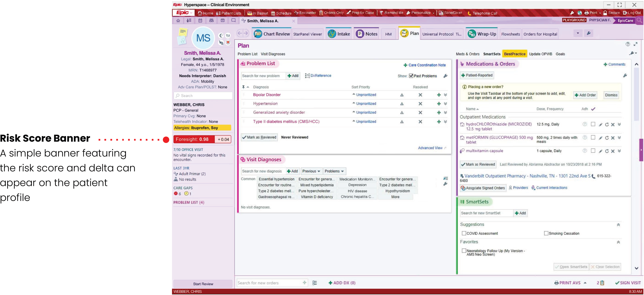Collapse the Favorites section
Screen dimensions: 644x295
pos(618,242)
